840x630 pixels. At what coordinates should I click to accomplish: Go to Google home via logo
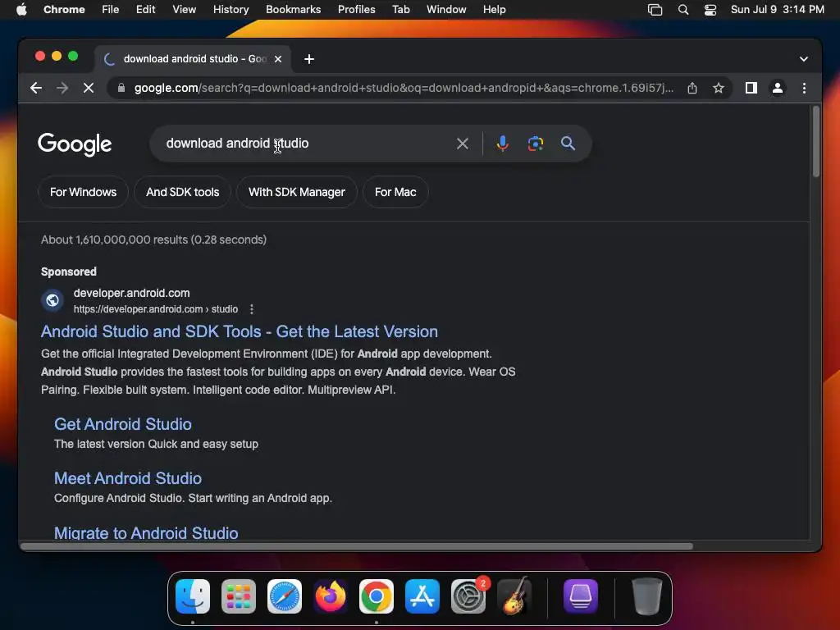[75, 144]
